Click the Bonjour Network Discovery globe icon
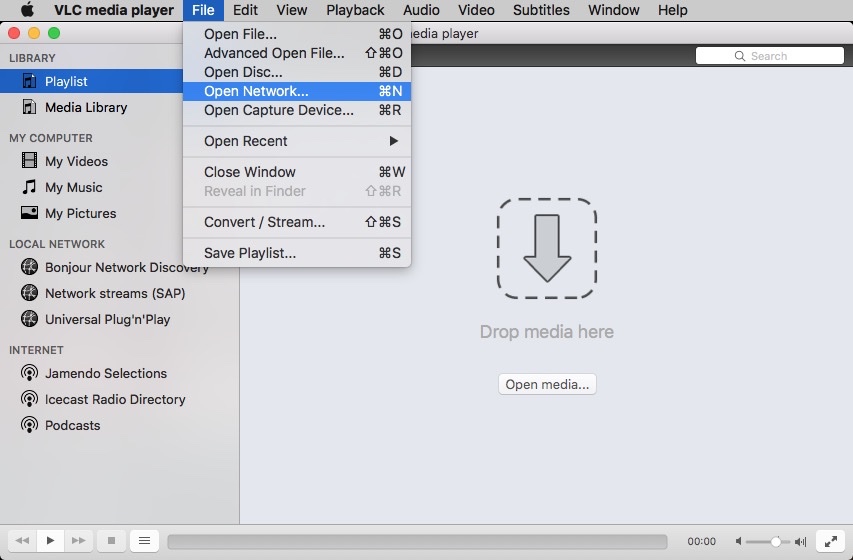This screenshot has width=853, height=560. tap(29, 267)
